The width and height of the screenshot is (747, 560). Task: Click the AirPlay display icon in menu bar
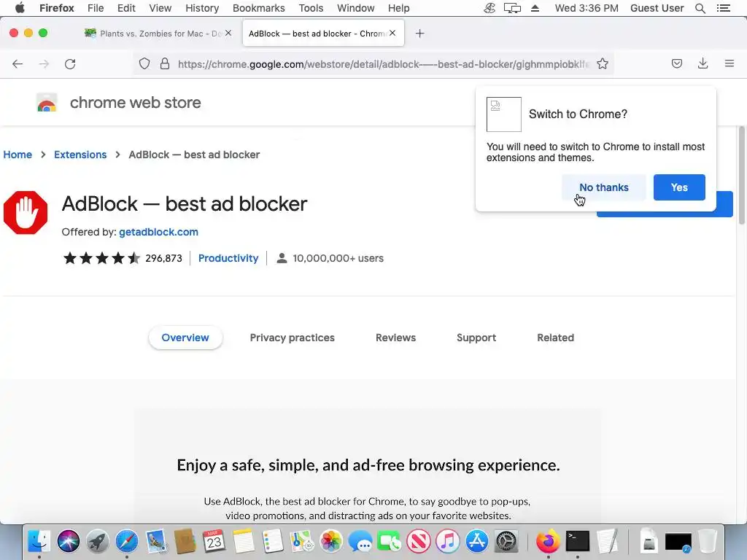[512, 8]
